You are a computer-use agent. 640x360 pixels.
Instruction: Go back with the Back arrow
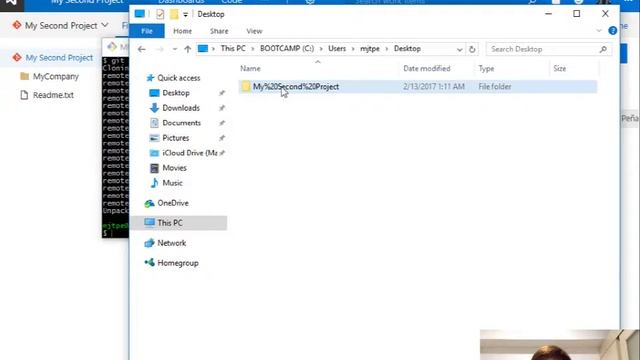tap(142, 49)
